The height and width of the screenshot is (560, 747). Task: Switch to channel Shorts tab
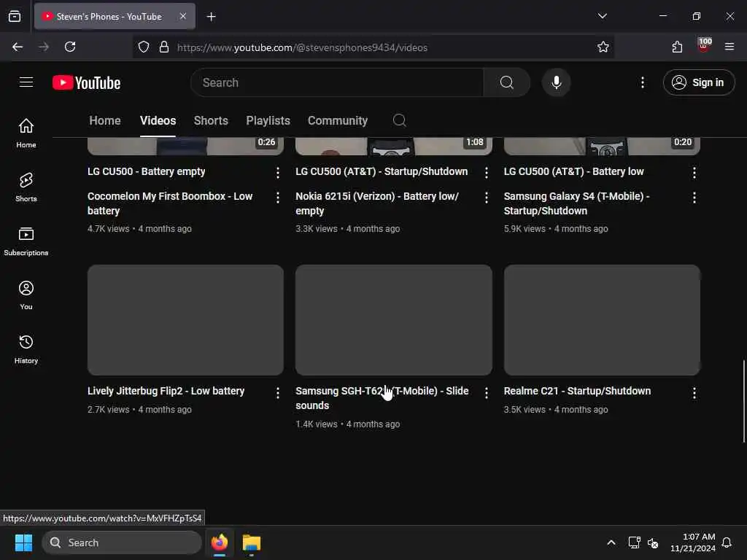coord(211,120)
